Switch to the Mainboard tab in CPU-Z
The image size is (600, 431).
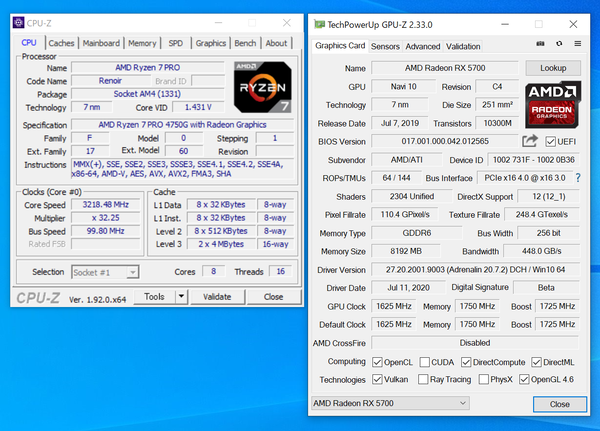(x=101, y=43)
